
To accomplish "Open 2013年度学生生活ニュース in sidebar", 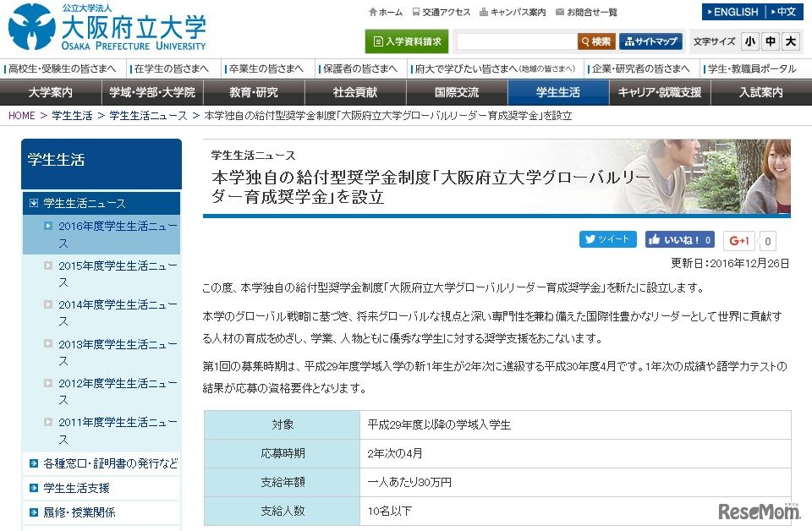I will point(101,352).
